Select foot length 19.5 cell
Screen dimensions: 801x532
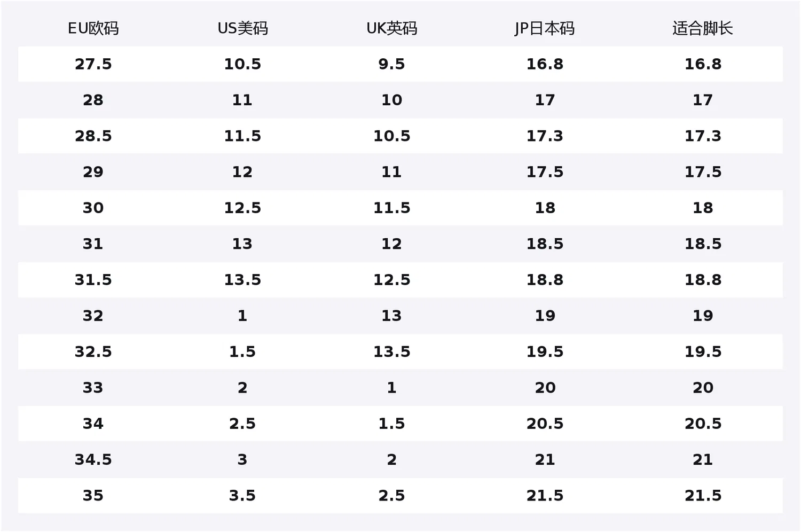point(703,352)
